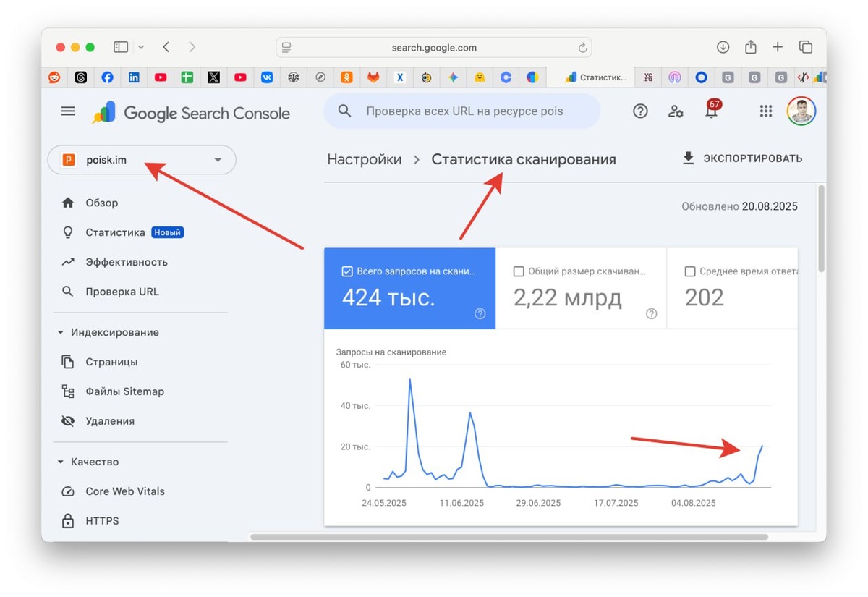Open the X (Twitter) pinned tab
Viewport: 868px width, 597px height.
point(213,77)
